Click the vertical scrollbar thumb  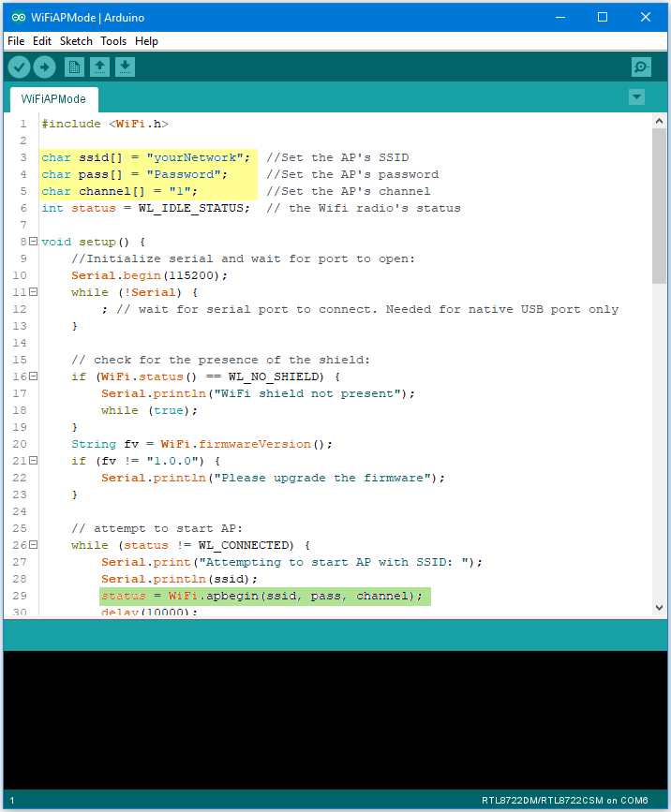pyautogui.click(x=659, y=206)
